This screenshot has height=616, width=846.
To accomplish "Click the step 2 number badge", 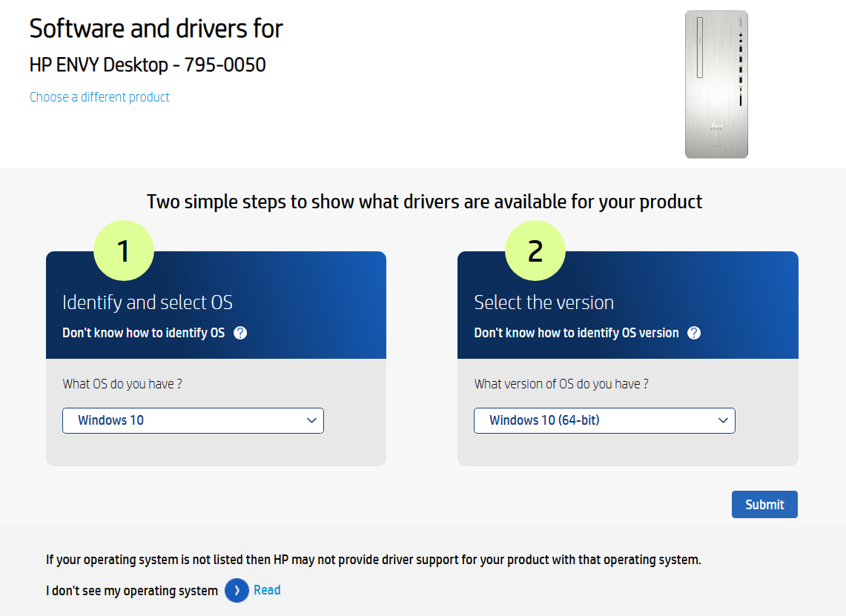I will coord(535,251).
